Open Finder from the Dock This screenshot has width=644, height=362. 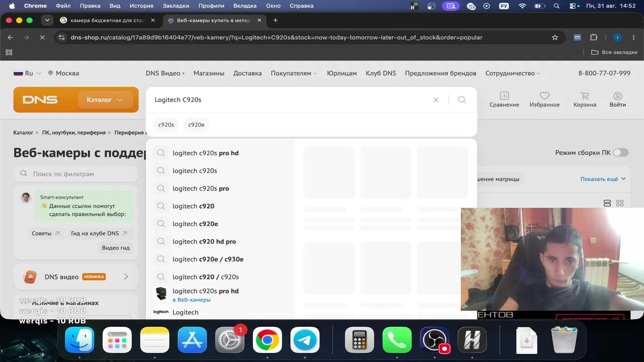79,340
